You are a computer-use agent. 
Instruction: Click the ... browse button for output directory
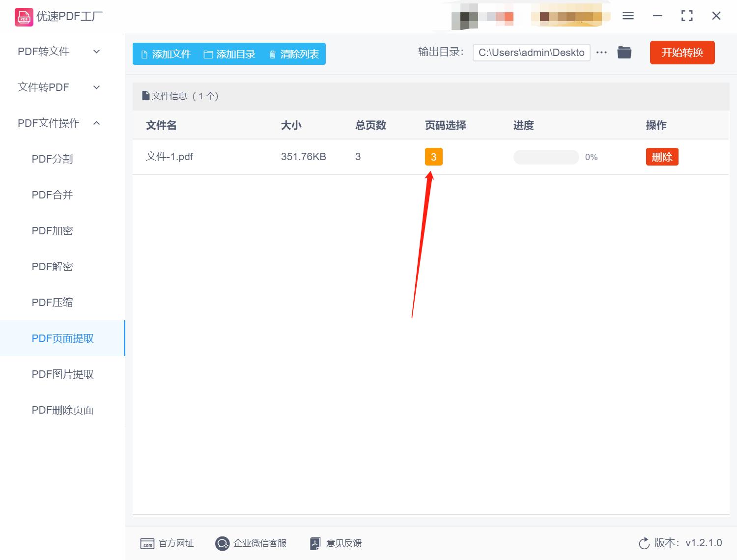pyautogui.click(x=601, y=52)
